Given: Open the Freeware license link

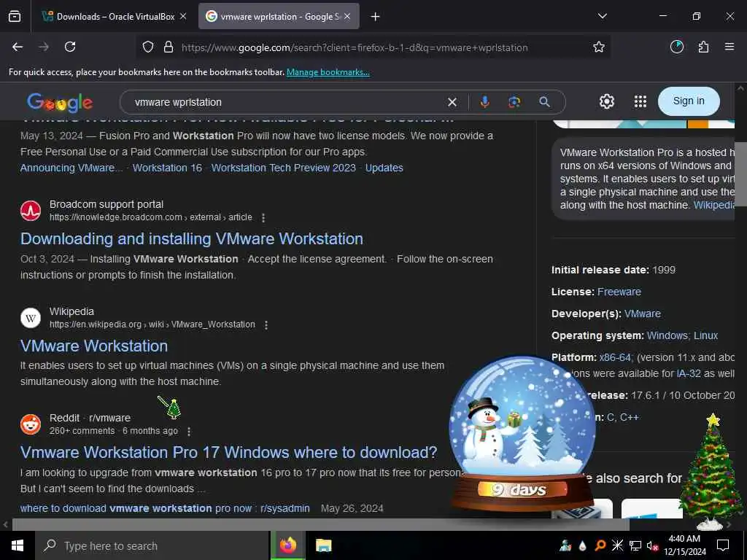Looking at the screenshot, I should click(x=619, y=292).
